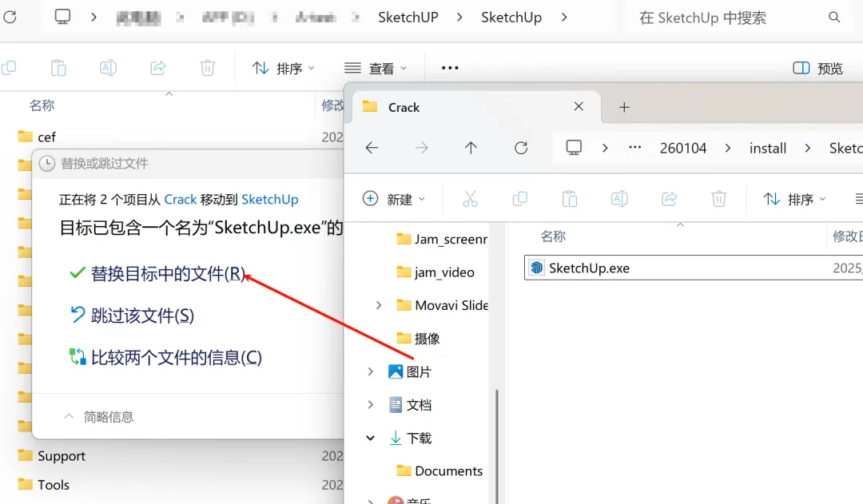The image size is (863, 504).
Task: Click the Crack link in the dialog
Action: (181, 199)
